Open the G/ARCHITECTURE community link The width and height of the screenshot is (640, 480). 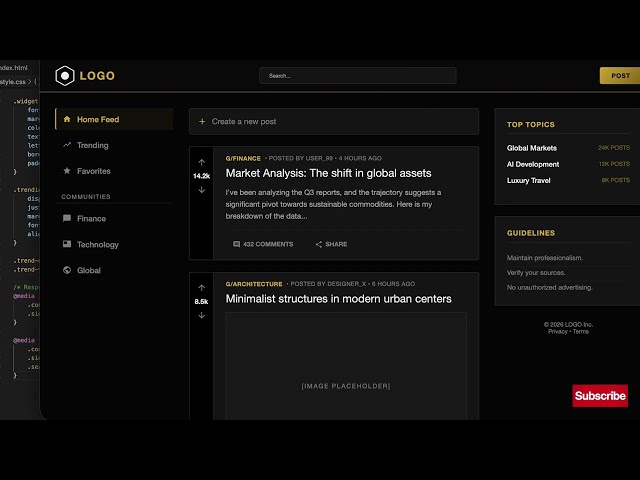pos(254,284)
